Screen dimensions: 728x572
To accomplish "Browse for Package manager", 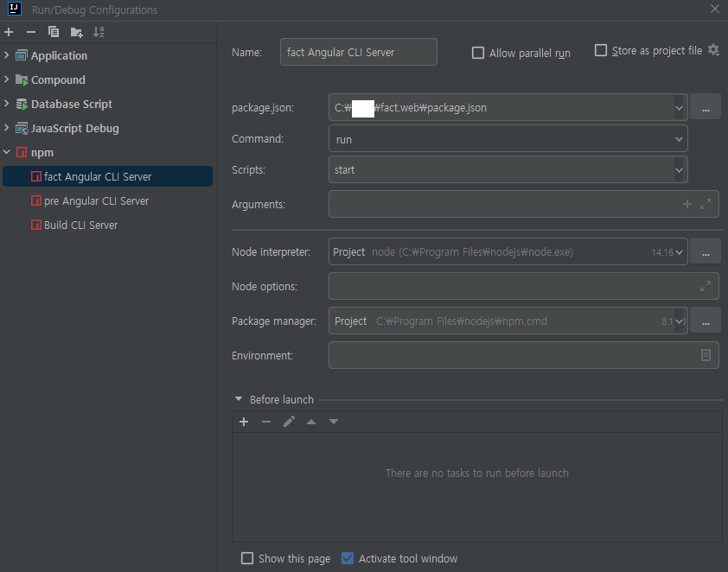I will tap(706, 321).
